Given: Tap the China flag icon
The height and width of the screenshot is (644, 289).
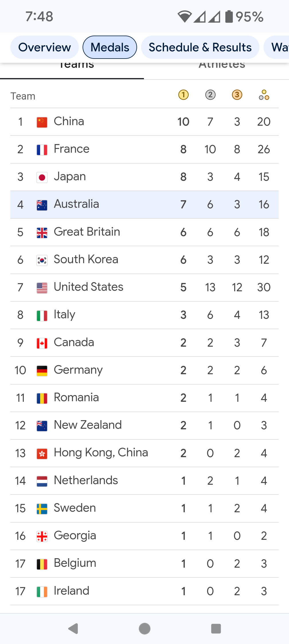Looking at the screenshot, I should coord(42,122).
